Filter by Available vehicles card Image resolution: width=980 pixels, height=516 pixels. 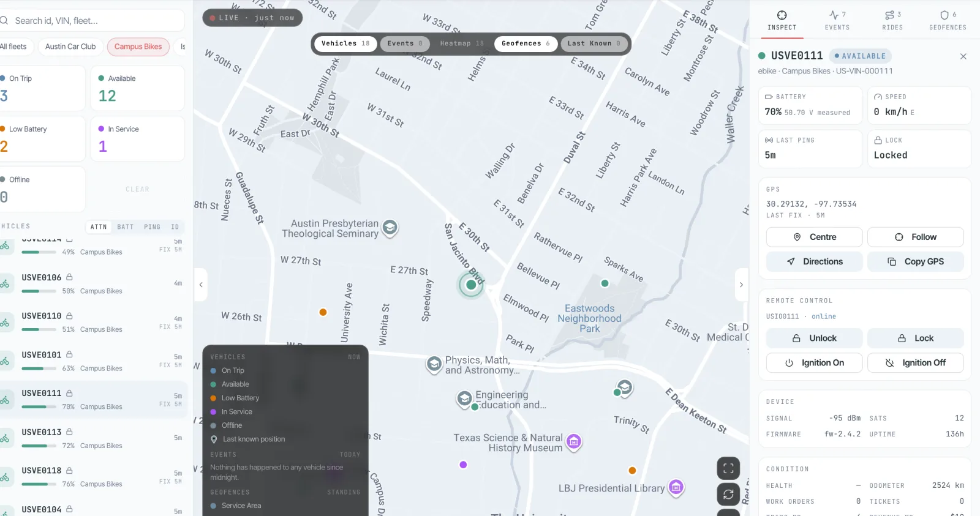(138, 88)
